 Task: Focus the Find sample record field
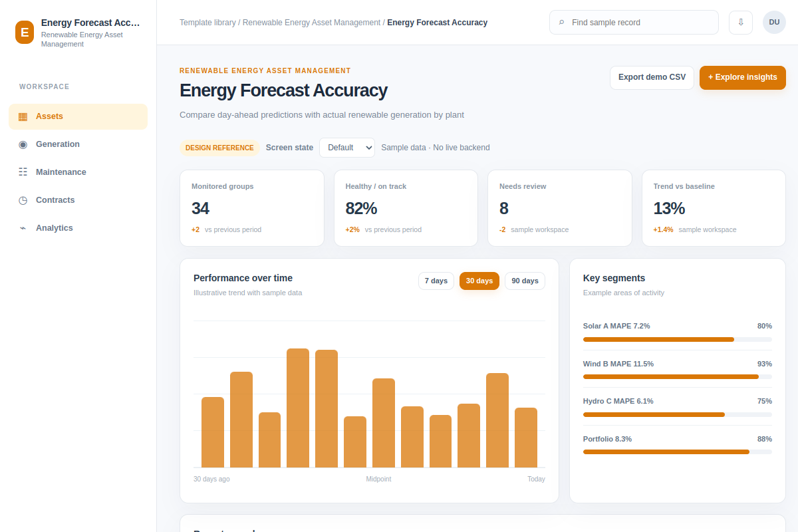[x=634, y=22]
